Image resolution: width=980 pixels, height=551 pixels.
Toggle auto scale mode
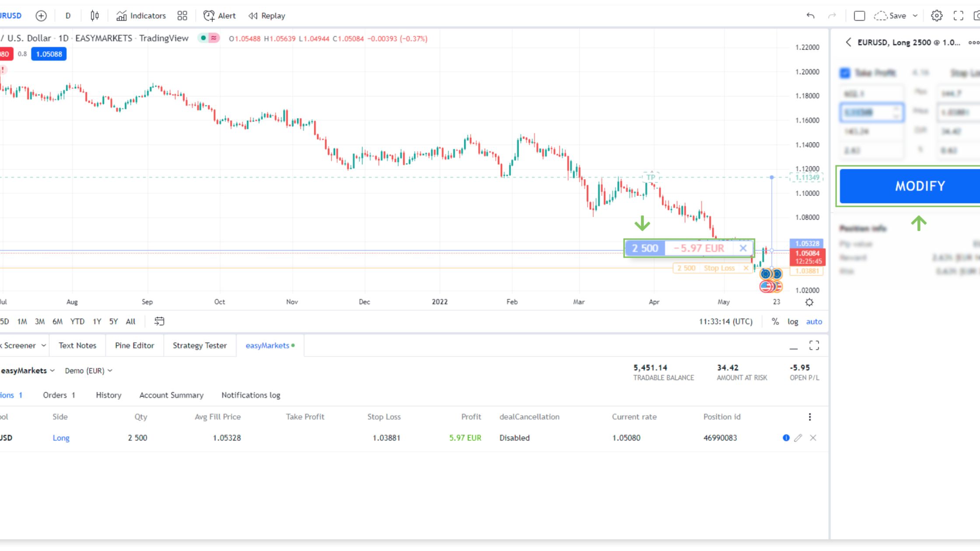click(x=814, y=321)
